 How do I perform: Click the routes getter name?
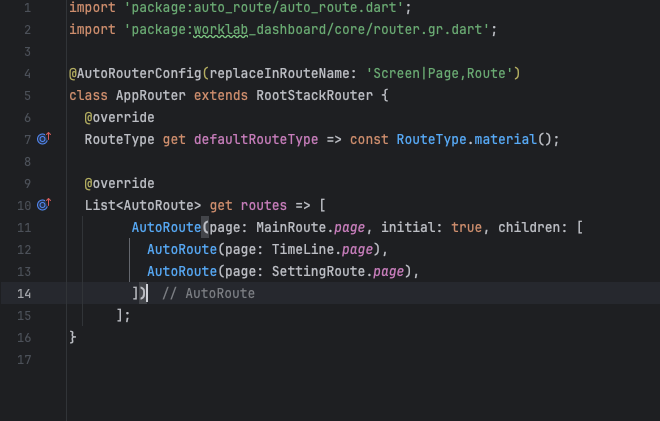point(263,205)
